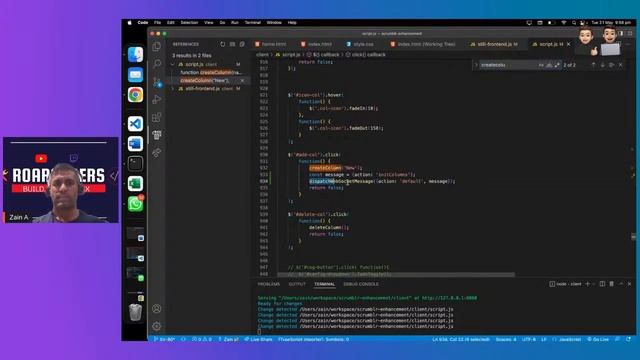Open the Search view in activity bar
The width and height of the screenshot is (640, 360).
click(x=157, y=64)
